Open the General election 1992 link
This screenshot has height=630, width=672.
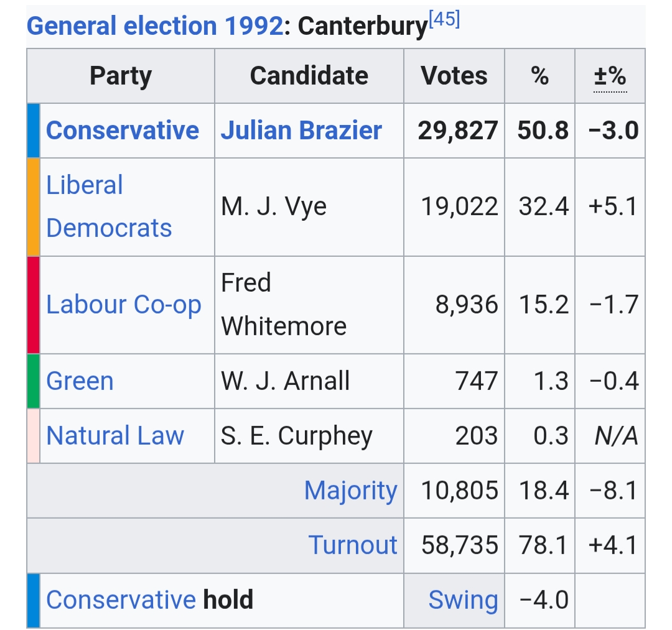point(155,26)
